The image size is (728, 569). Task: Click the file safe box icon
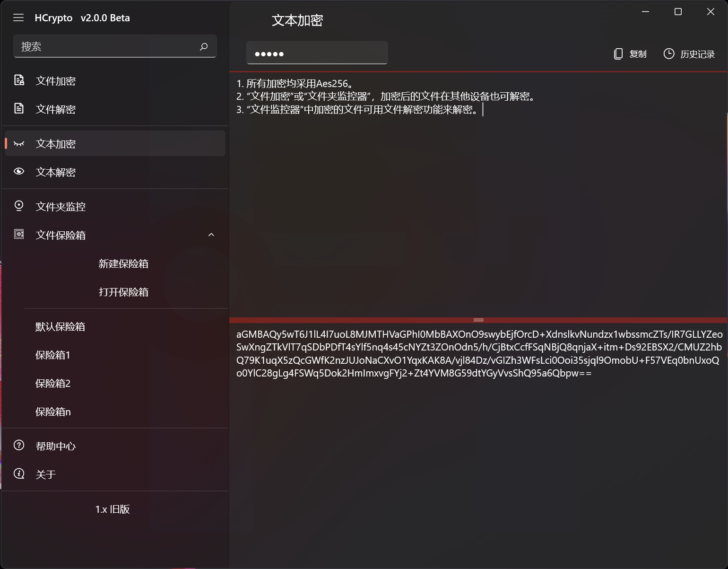tap(19, 234)
